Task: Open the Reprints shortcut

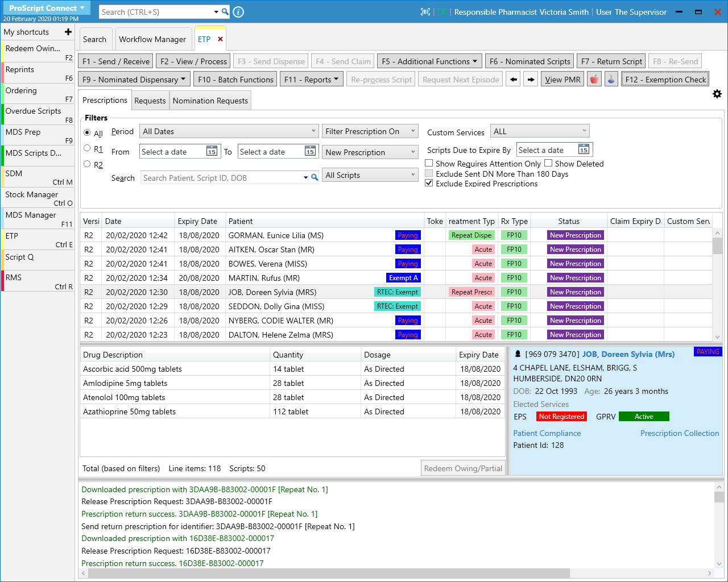Action: click(x=38, y=73)
